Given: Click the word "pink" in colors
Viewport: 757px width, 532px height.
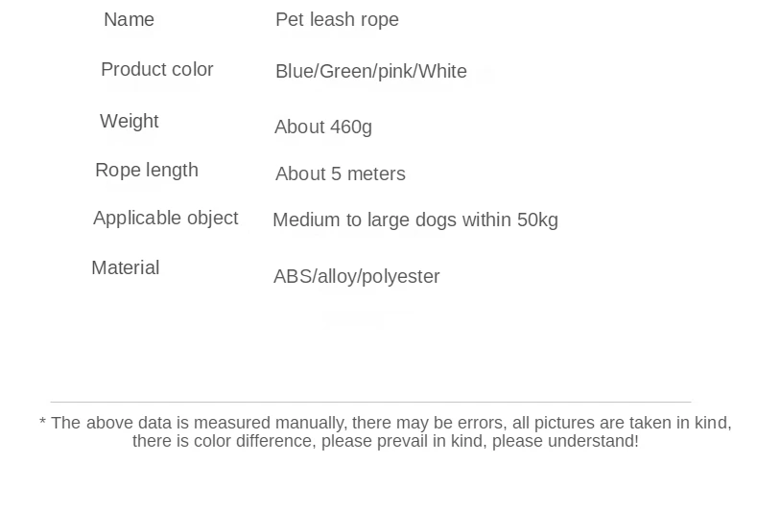Looking at the screenshot, I should click(x=396, y=72).
